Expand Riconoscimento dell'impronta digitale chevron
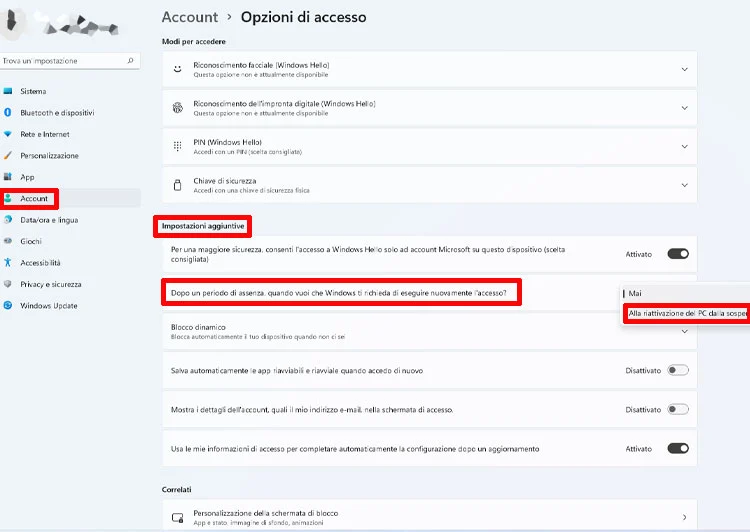The width and height of the screenshot is (750, 532). click(x=684, y=108)
